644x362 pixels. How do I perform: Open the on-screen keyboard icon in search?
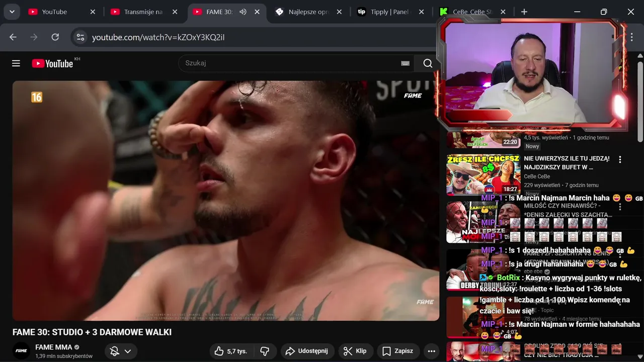click(405, 63)
